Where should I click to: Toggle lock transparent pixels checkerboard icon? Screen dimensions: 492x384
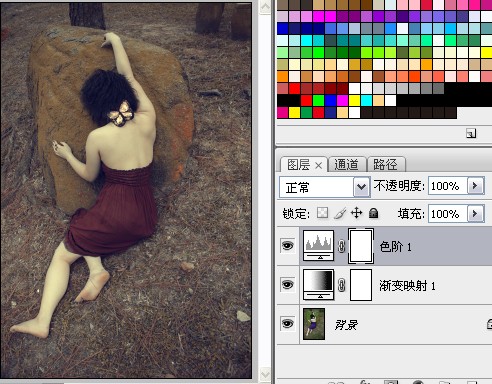point(322,213)
